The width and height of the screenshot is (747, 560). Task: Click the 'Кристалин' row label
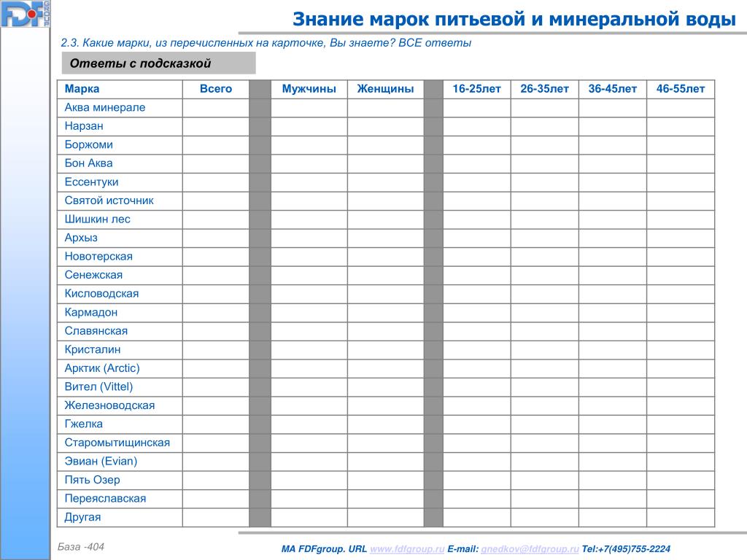click(93, 349)
